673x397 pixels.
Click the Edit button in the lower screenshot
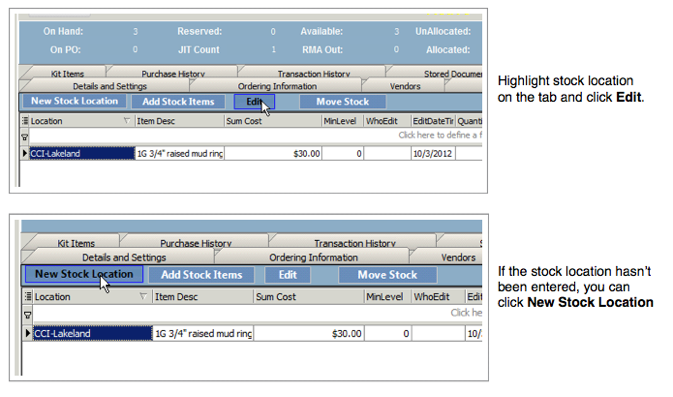288,275
